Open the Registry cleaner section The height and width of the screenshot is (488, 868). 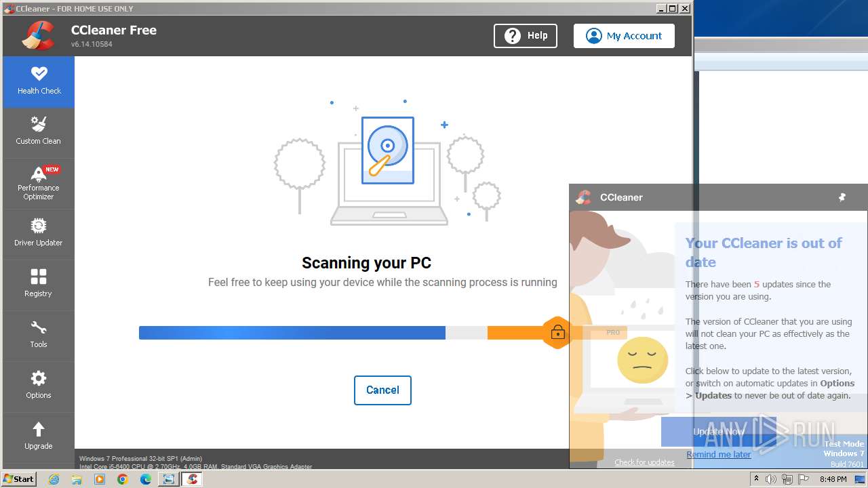point(39,285)
